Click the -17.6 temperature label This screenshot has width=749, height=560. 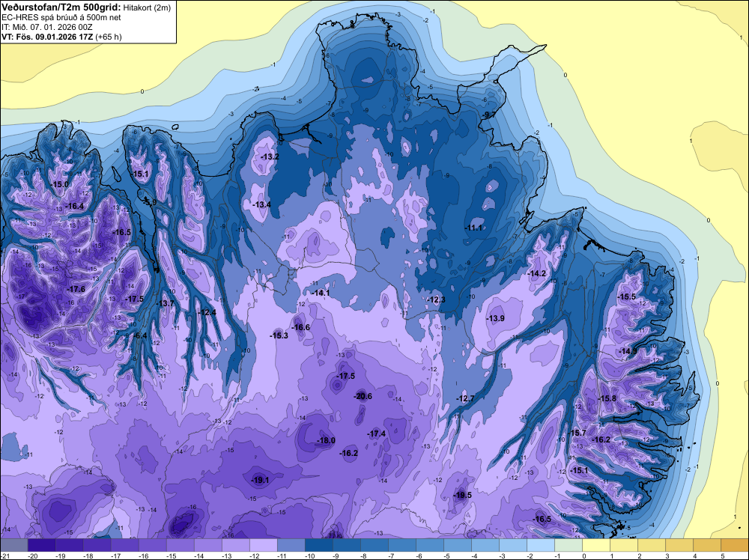[x=76, y=289]
